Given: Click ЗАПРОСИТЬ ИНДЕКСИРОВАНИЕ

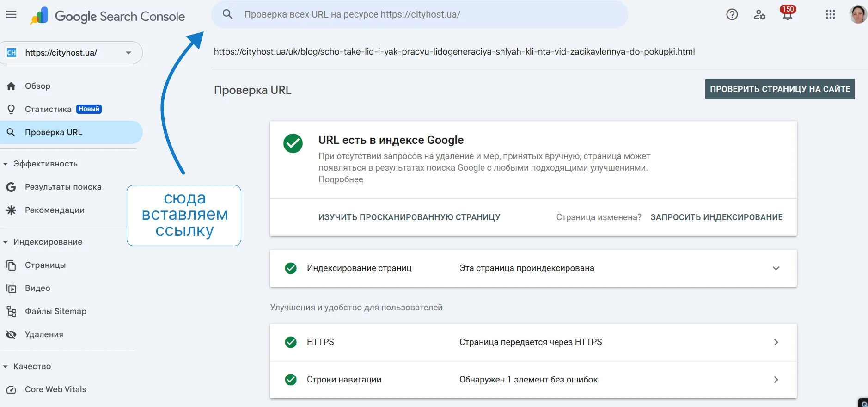Looking at the screenshot, I should [716, 217].
